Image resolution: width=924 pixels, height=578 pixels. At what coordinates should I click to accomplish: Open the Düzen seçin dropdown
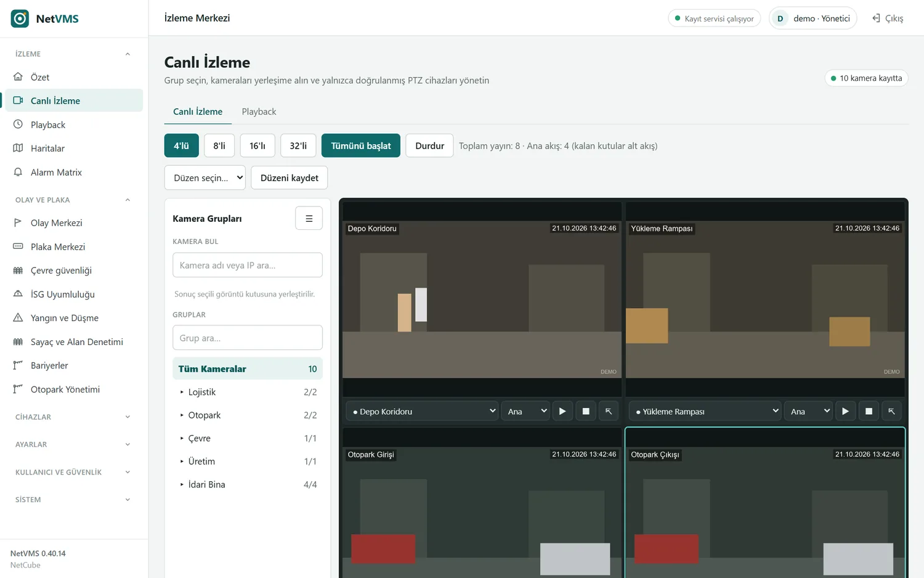(x=205, y=177)
